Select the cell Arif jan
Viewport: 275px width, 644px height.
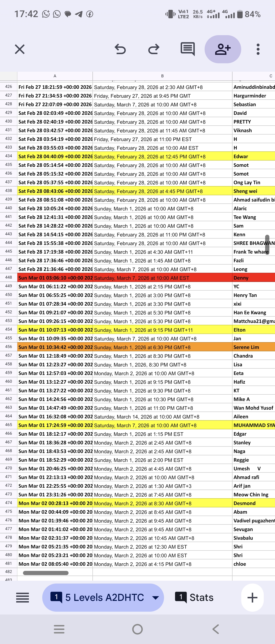pyautogui.click(x=254, y=486)
